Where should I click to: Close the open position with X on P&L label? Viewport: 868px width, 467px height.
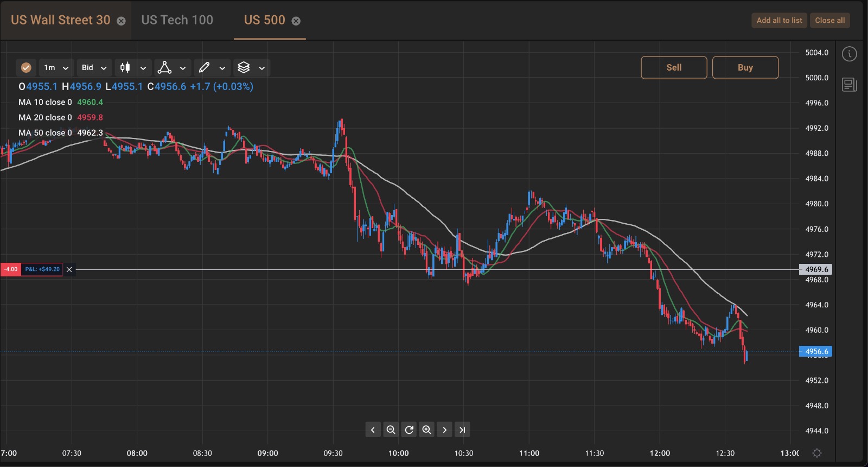click(69, 269)
